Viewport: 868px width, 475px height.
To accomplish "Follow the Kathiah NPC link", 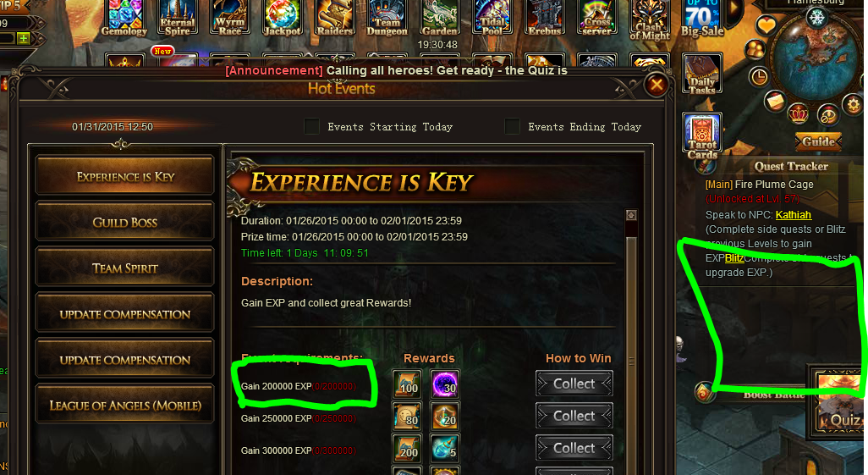I will [794, 215].
